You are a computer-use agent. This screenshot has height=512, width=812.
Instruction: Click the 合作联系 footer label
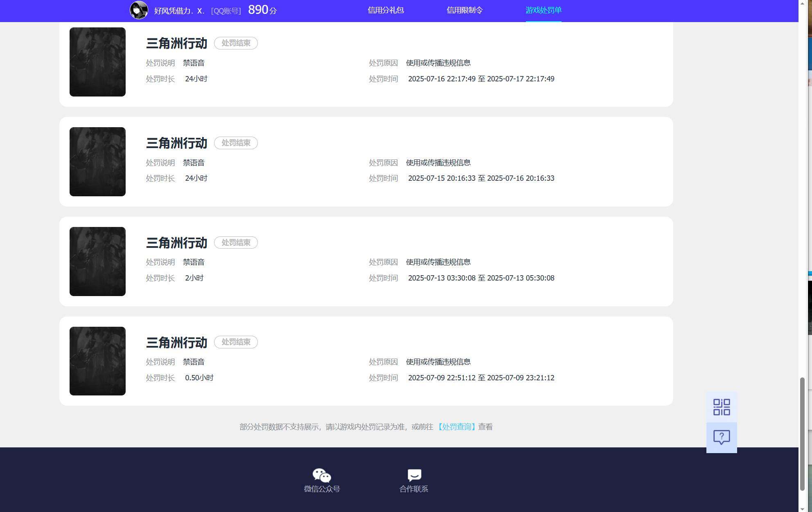pyautogui.click(x=414, y=489)
